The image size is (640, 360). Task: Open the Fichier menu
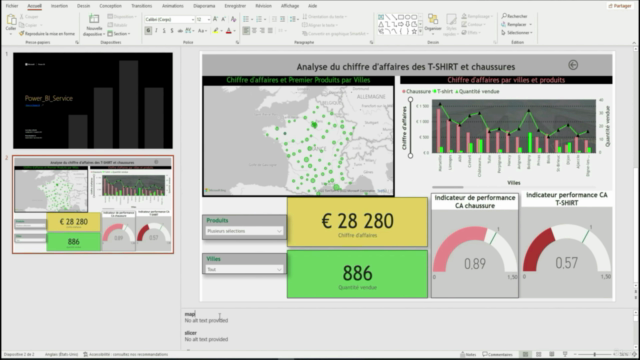(x=12, y=6)
